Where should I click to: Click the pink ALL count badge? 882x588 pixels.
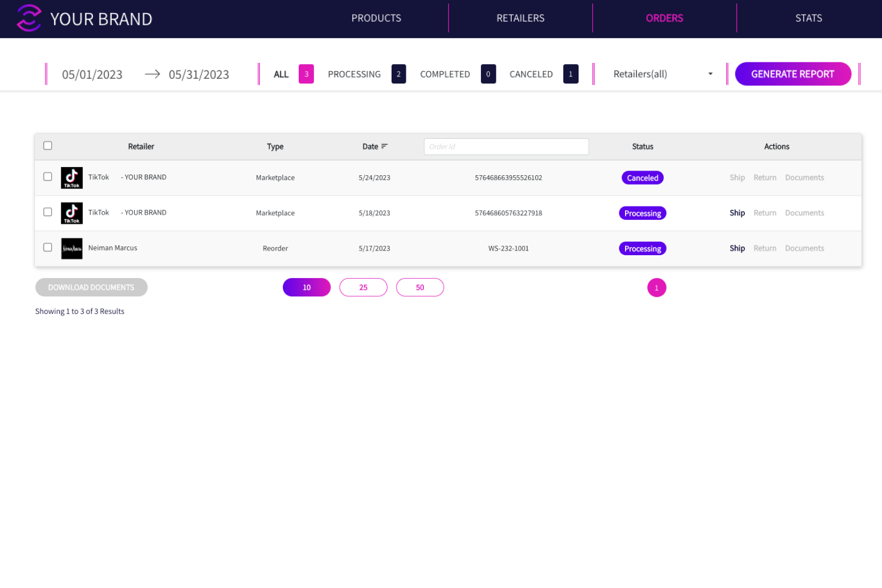pos(306,74)
